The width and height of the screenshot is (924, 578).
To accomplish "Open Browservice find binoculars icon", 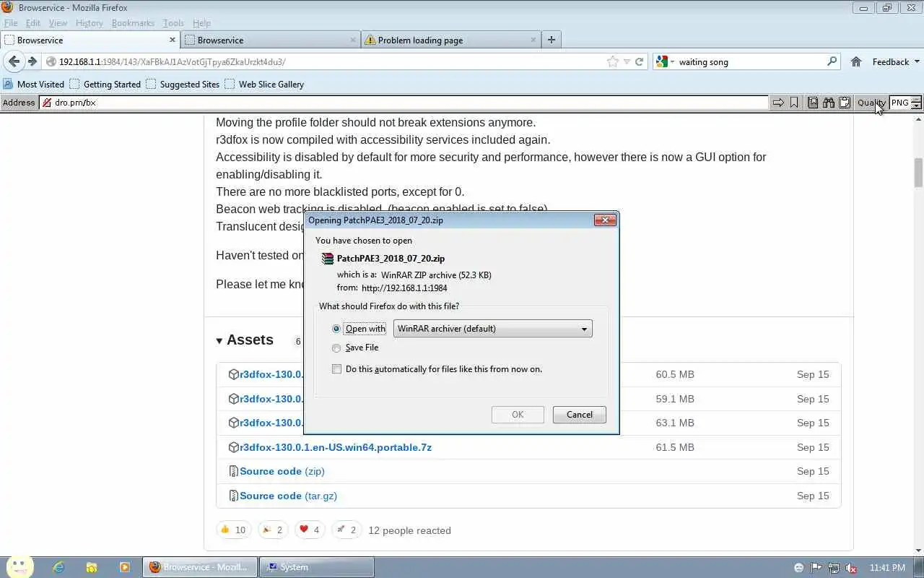I will pos(829,103).
